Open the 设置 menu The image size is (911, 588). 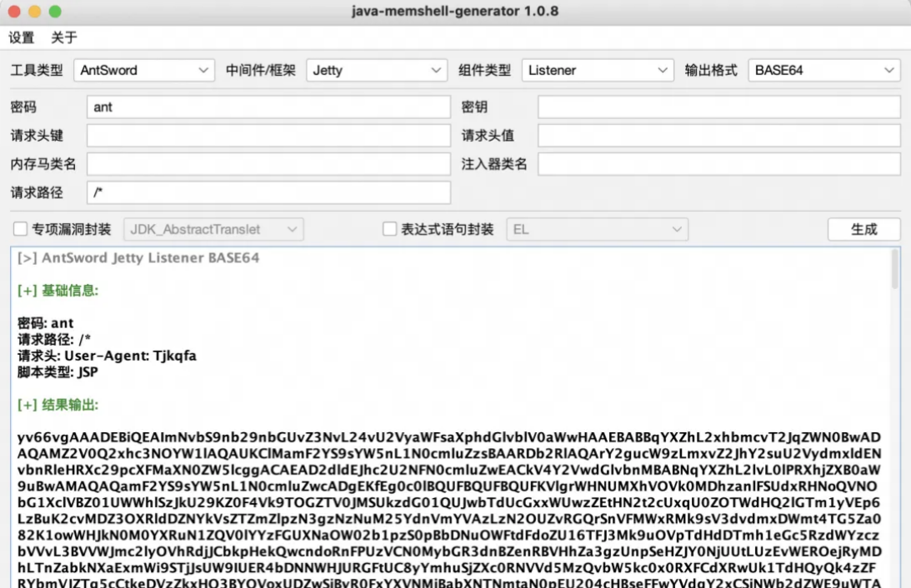click(22, 37)
